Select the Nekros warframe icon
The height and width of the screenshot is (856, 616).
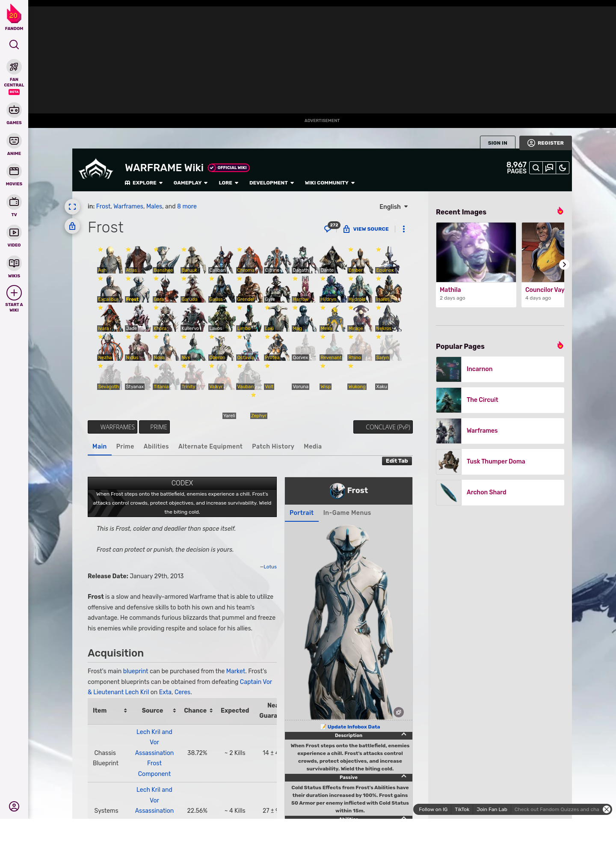[388, 318]
